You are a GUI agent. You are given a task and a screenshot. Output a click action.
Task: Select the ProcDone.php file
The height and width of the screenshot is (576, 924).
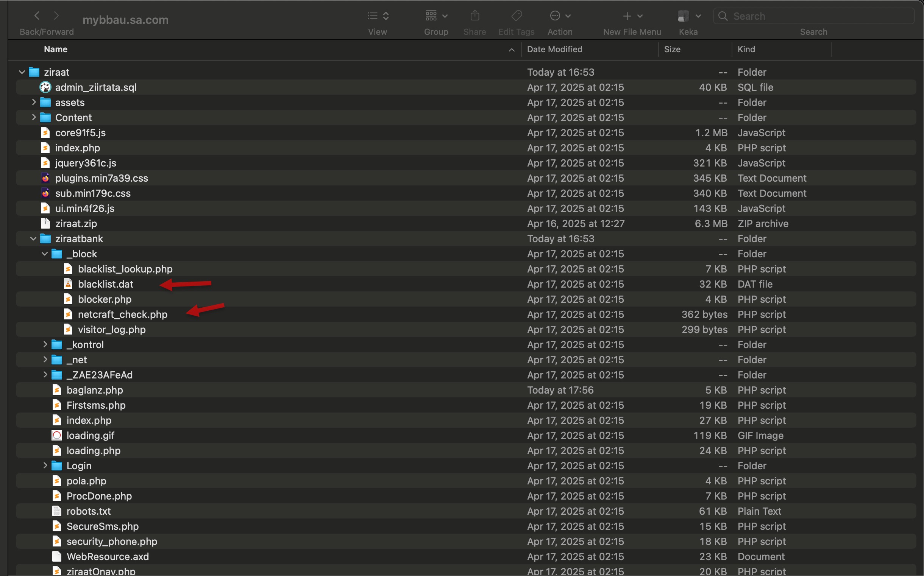99,496
